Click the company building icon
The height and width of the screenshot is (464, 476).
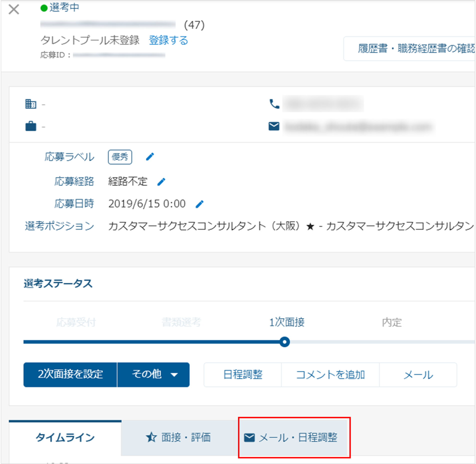click(x=31, y=104)
